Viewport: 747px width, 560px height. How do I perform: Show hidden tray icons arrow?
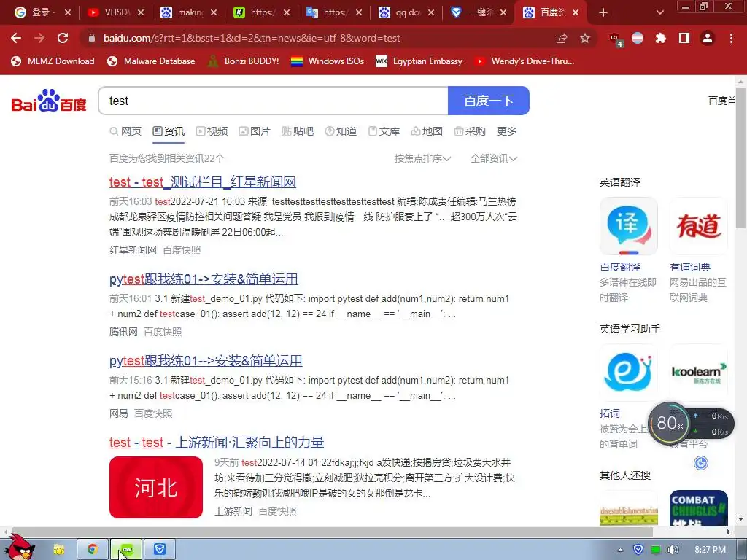click(620, 550)
